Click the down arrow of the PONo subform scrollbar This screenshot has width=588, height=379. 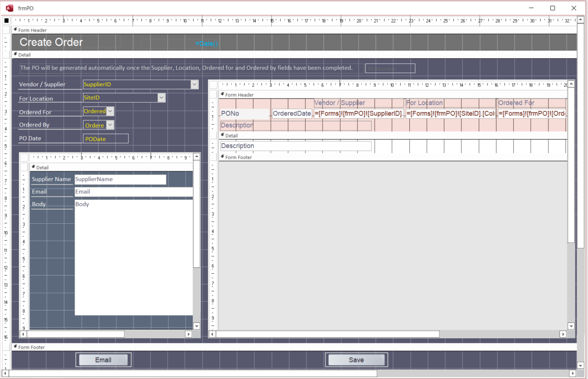coord(571,326)
